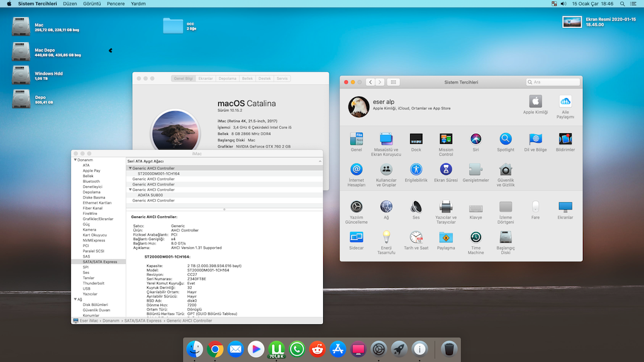Expand the Ağ section in sidebar
Viewport: 644px width, 362px height.
75,299
